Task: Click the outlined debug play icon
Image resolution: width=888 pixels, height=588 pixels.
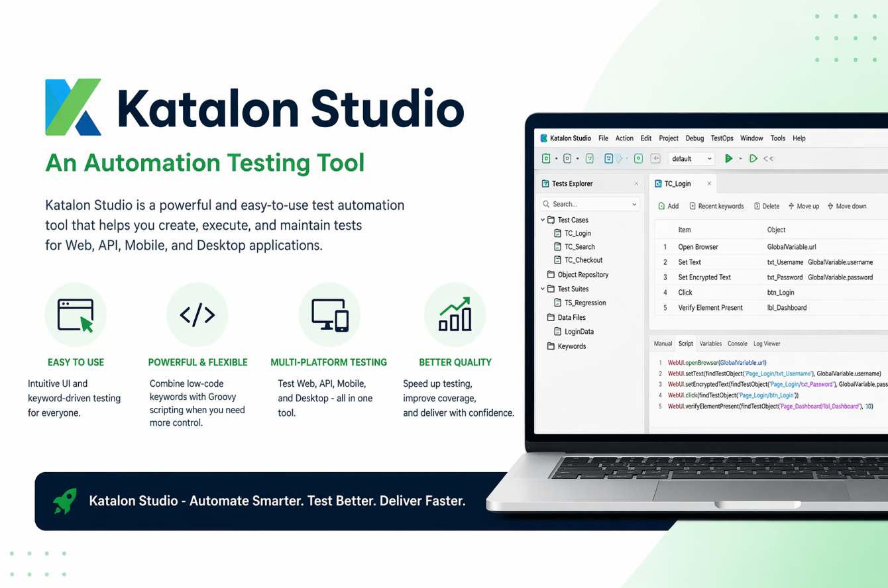Action: 753,159
